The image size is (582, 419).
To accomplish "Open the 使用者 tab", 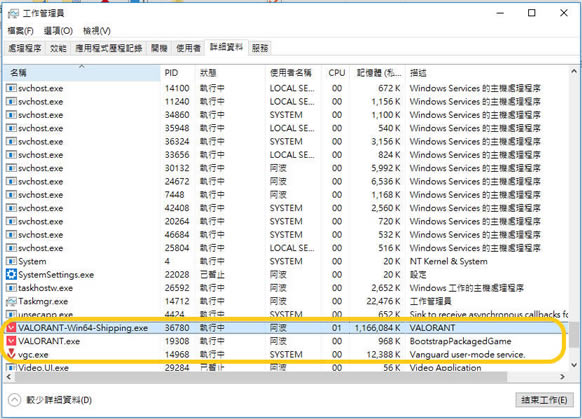I will (x=188, y=48).
